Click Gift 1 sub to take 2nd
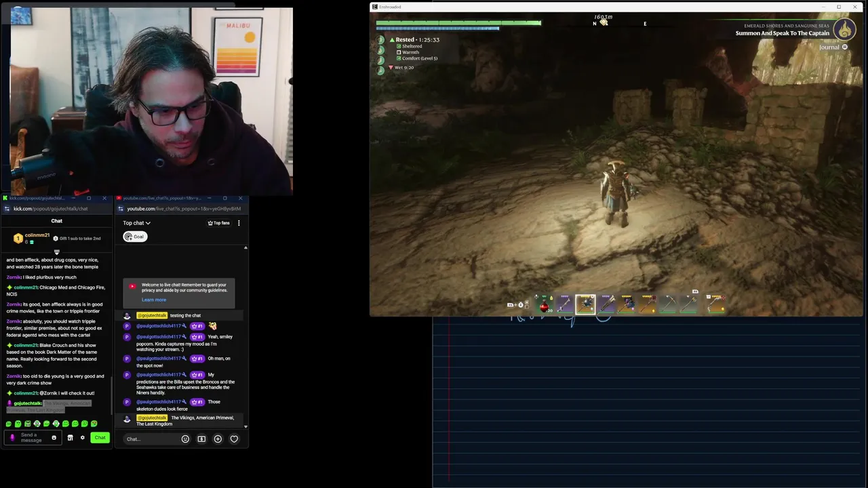The width and height of the screenshot is (868, 488). [77, 239]
